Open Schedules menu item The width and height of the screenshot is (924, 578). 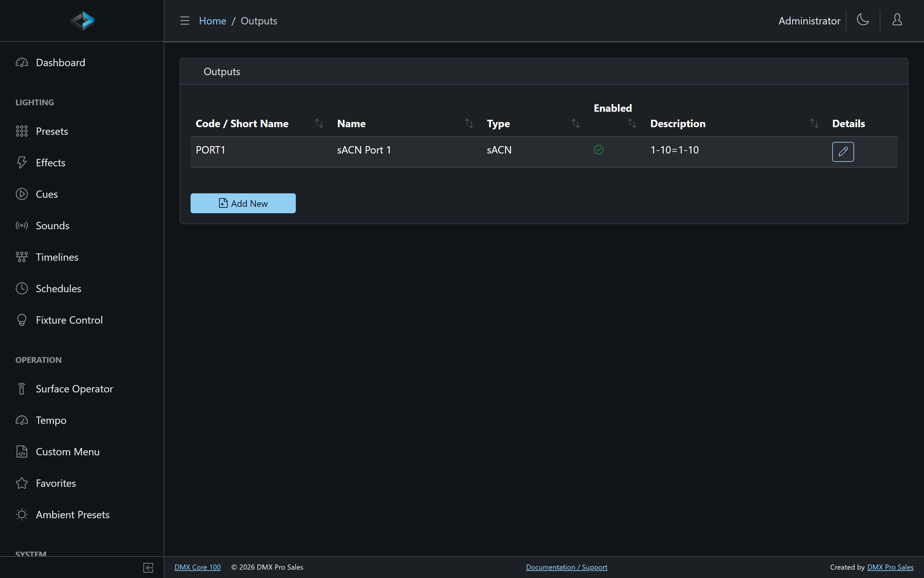82,289
